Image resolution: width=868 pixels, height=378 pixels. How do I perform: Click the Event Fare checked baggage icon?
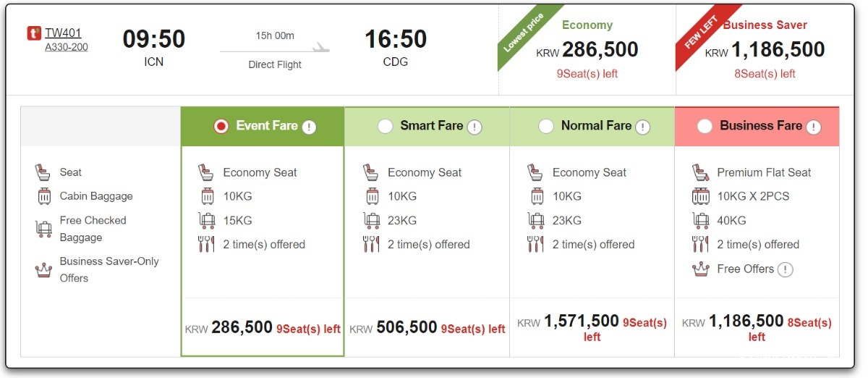206,220
